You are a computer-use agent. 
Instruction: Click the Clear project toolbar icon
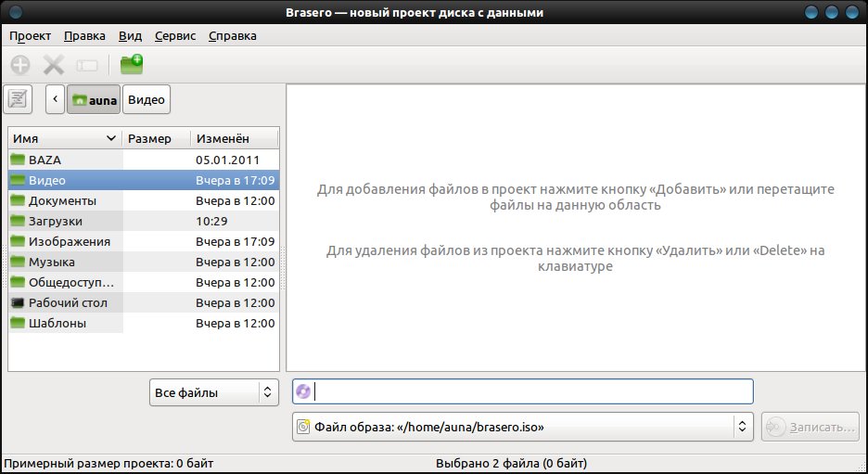87,66
